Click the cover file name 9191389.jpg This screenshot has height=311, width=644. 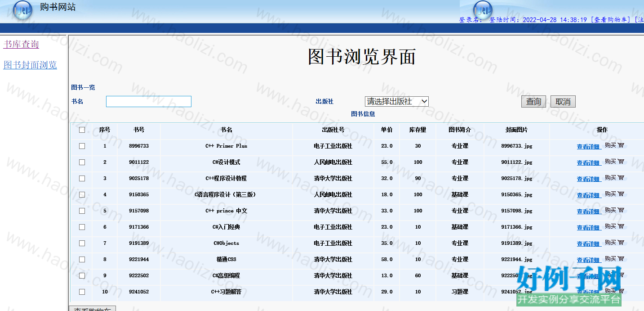[x=517, y=243]
